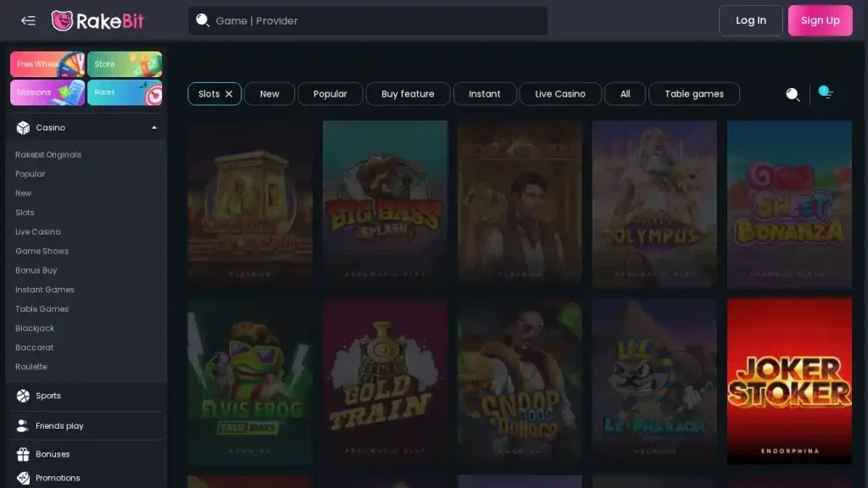This screenshot has width=868, height=488.
Task: Open Game Shows in the sidebar
Action: [42, 251]
